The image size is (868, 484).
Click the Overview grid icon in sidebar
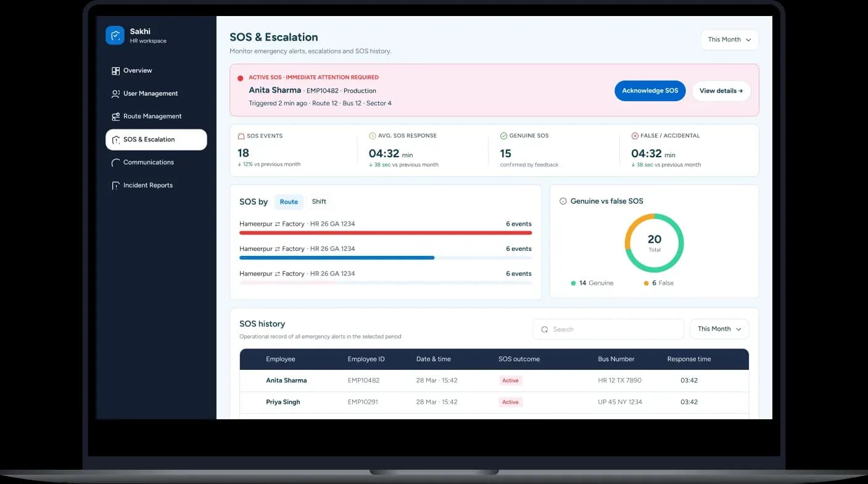[115, 71]
